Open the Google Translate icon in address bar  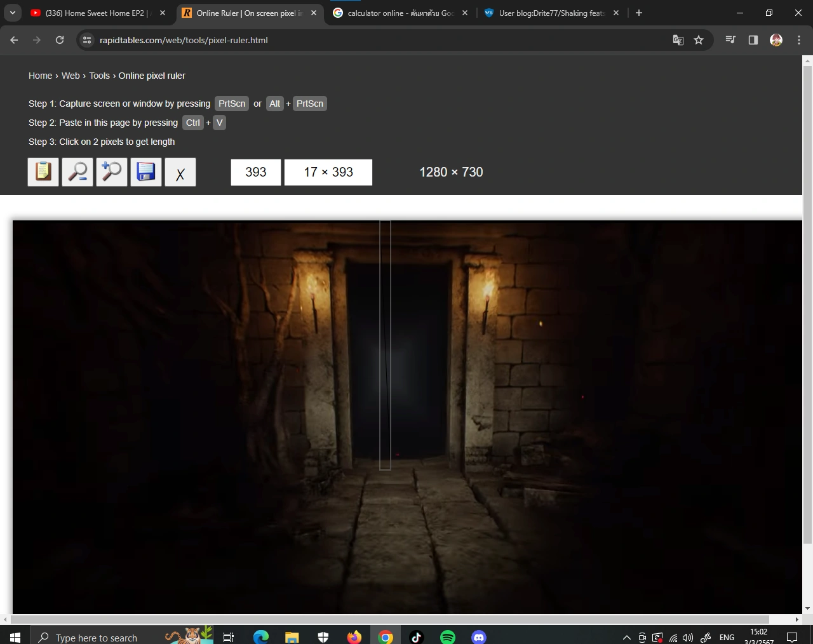[x=678, y=40]
